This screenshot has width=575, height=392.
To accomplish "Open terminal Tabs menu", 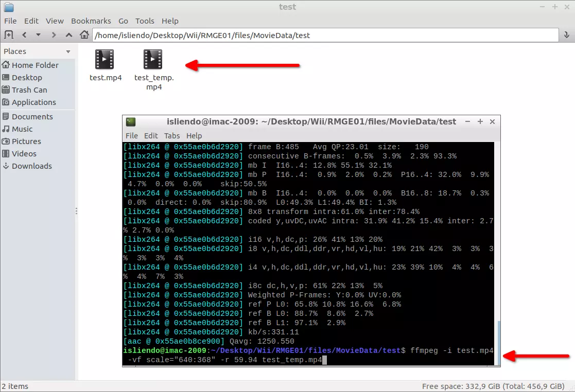I will point(172,136).
